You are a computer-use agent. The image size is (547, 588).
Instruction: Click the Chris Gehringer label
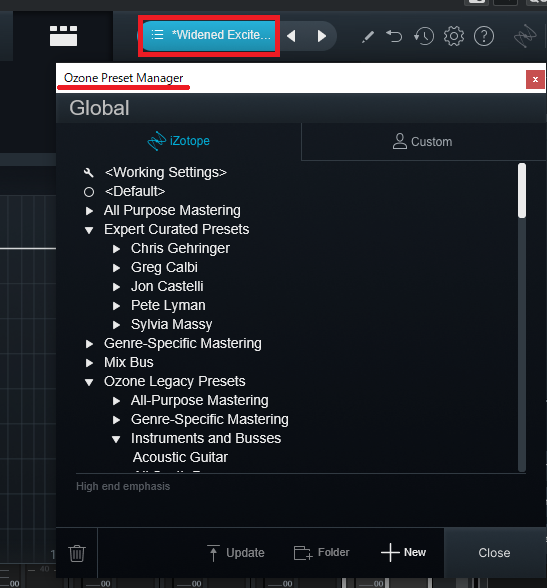180,248
